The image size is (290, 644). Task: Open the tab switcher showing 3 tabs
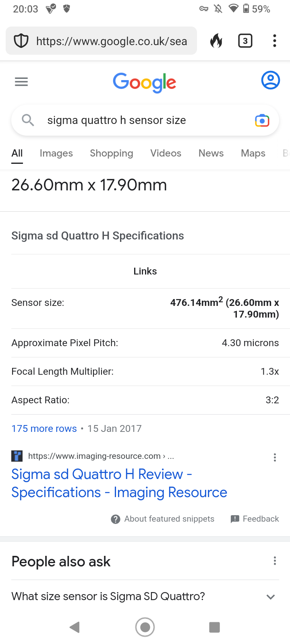(245, 41)
